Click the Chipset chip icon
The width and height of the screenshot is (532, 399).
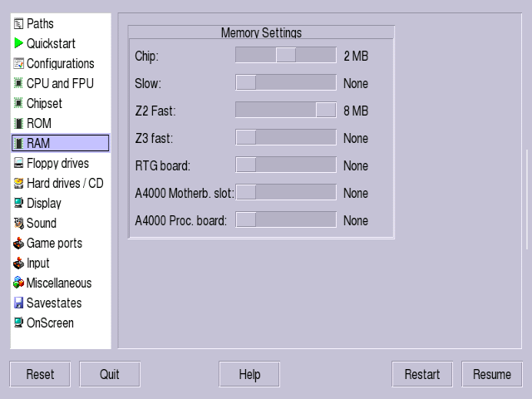point(18,103)
